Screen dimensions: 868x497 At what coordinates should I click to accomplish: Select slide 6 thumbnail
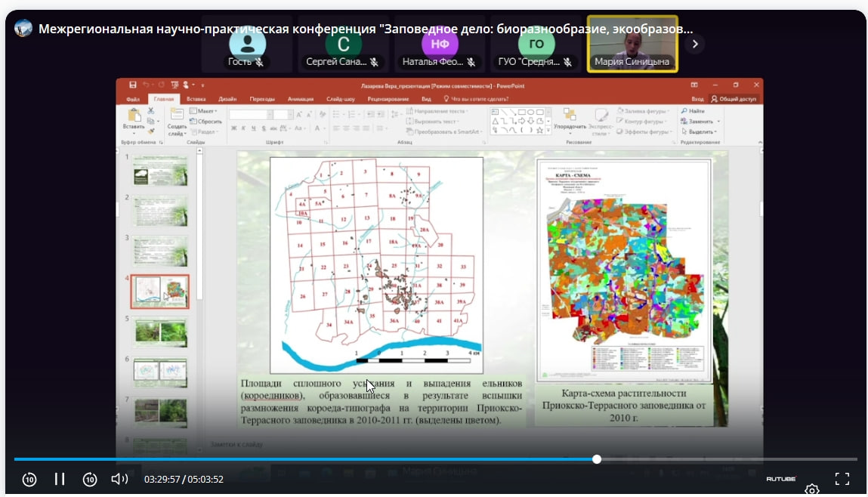pyautogui.click(x=160, y=372)
